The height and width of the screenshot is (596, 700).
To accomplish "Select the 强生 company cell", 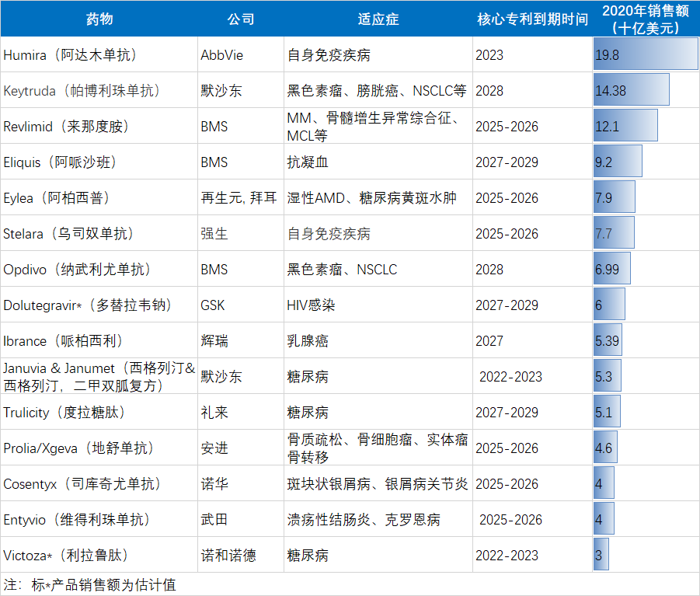I will coord(241,233).
